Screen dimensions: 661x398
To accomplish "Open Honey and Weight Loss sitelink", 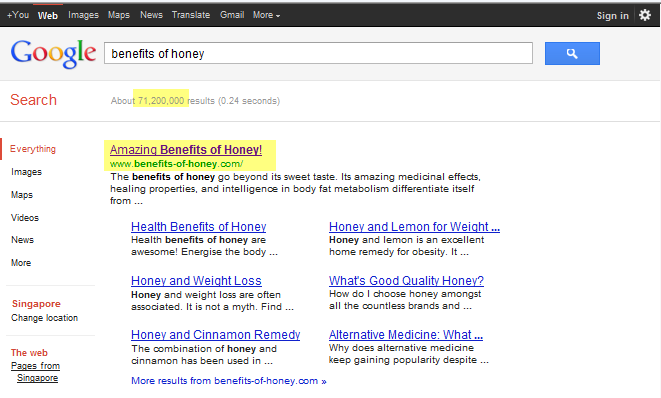I will coord(196,281).
